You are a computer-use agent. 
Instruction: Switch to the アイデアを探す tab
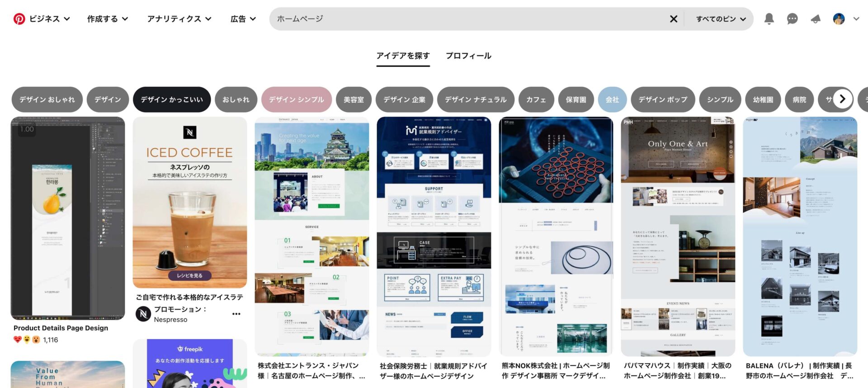pos(403,56)
